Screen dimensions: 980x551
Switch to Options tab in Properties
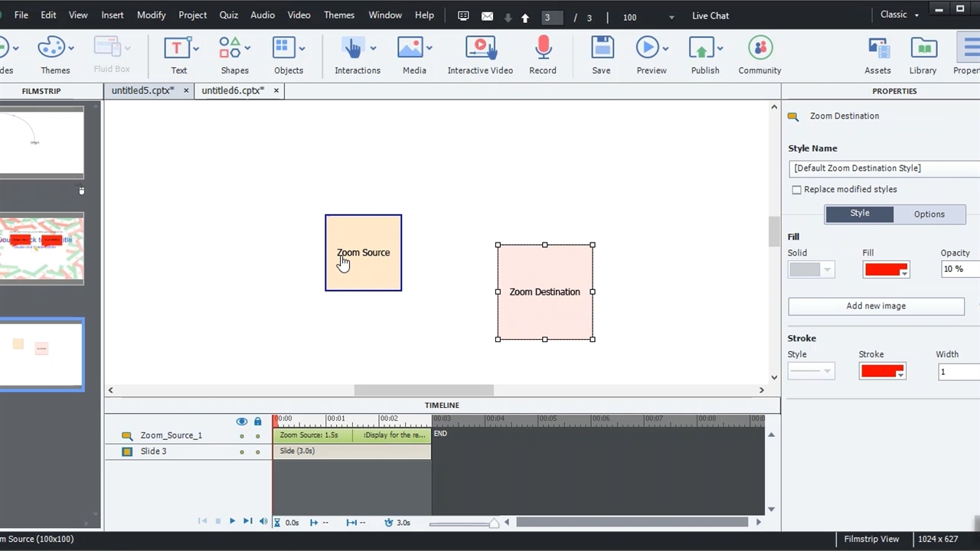coord(929,214)
